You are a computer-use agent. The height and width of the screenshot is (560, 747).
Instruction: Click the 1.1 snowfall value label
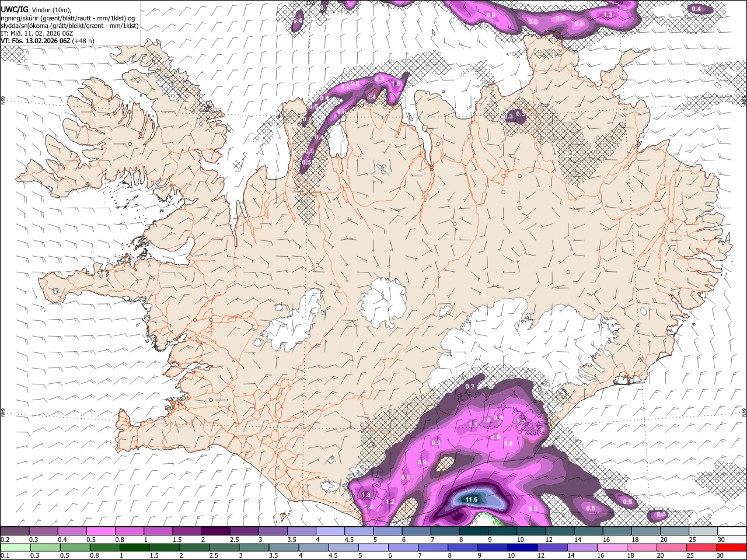click(473, 425)
